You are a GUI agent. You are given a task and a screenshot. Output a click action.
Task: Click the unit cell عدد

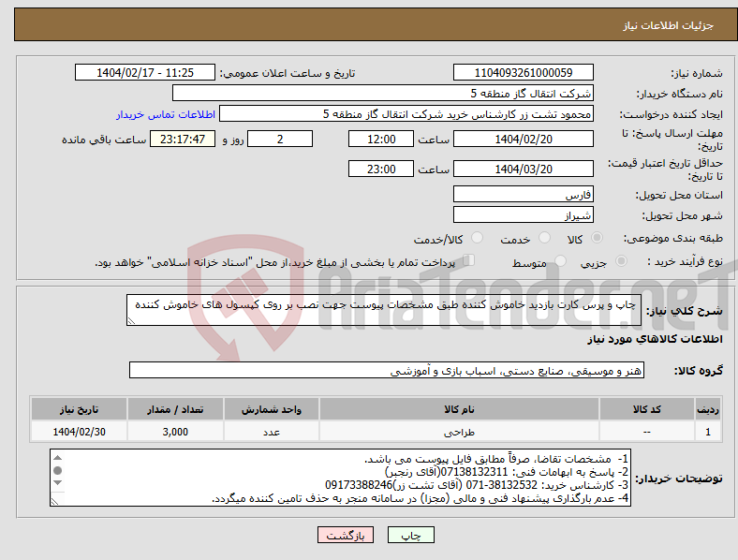[x=272, y=432]
